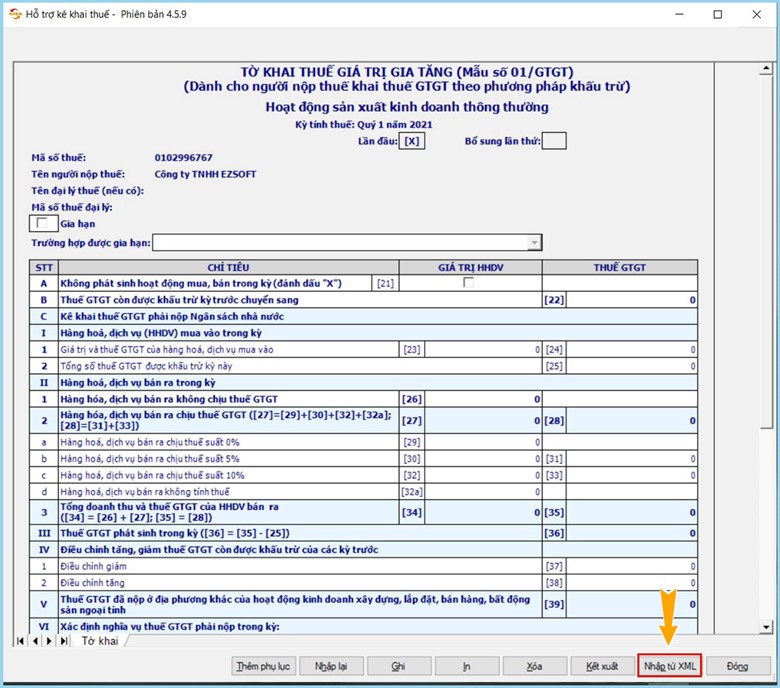The image size is (780, 688).
Task: Tick the Gia hạn checkbox
Action: tap(41, 224)
